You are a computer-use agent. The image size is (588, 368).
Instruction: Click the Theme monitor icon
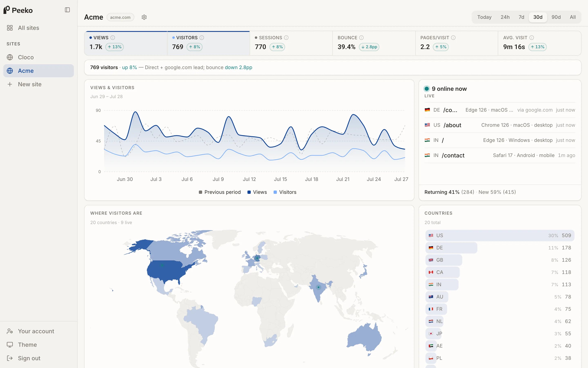(x=10, y=345)
